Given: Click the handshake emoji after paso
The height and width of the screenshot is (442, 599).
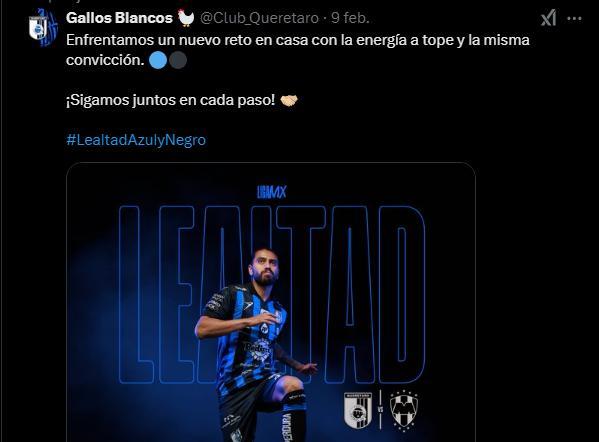Looking at the screenshot, I should (x=289, y=100).
